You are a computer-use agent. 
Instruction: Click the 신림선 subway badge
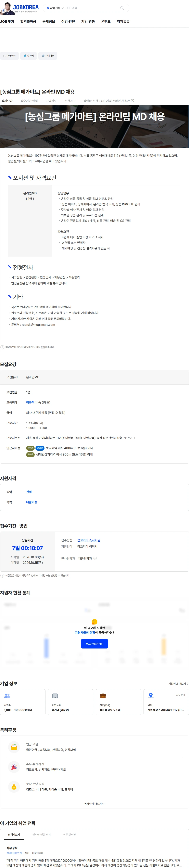coord(40,448)
